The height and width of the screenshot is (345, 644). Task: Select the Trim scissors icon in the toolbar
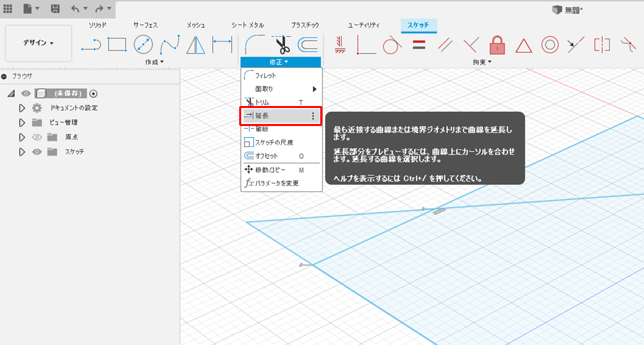282,44
